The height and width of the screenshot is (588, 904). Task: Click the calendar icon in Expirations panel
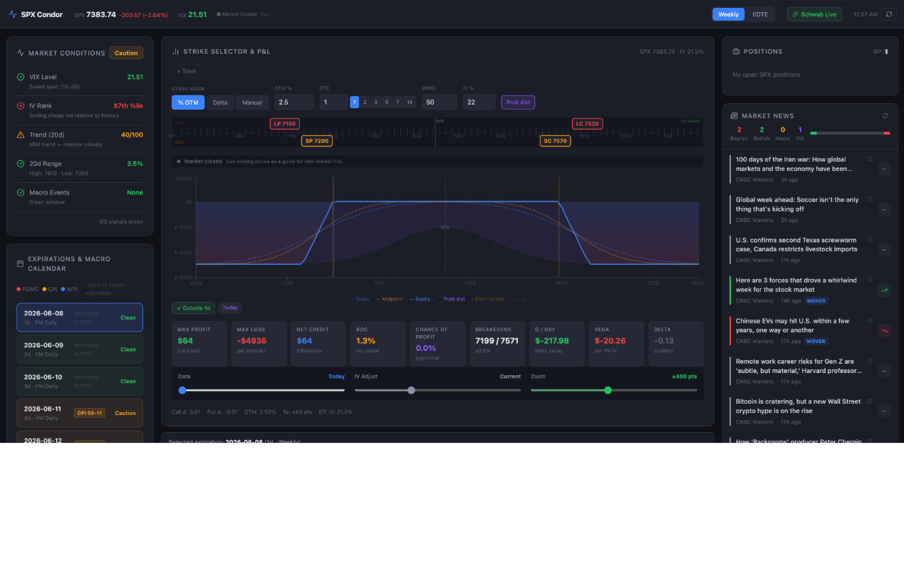pos(20,263)
